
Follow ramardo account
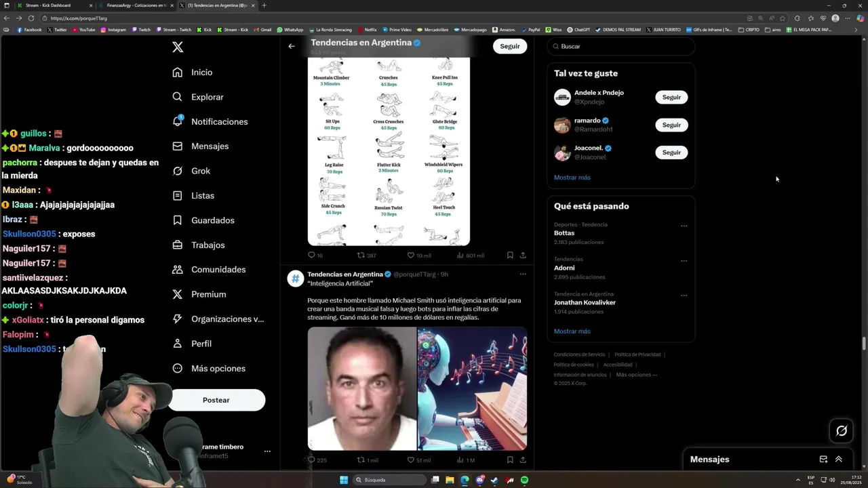671,125
